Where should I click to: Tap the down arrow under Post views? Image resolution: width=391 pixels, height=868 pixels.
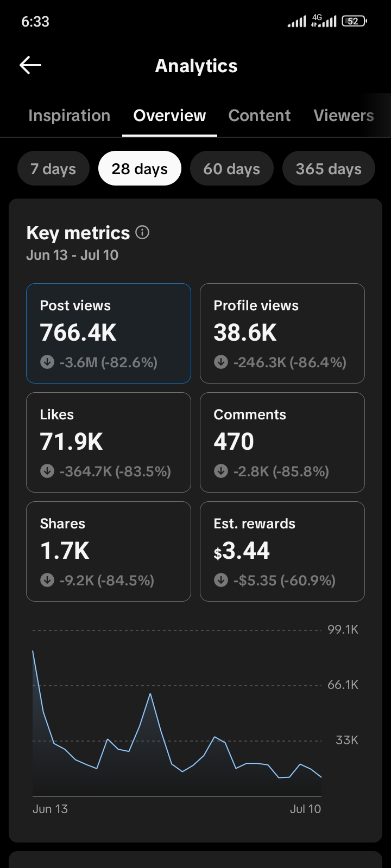click(x=47, y=362)
